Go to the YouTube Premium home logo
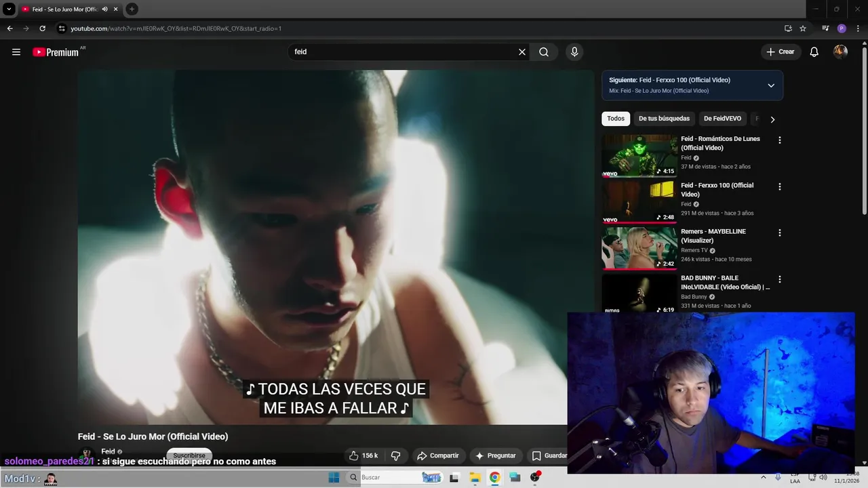 pyautogui.click(x=56, y=52)
